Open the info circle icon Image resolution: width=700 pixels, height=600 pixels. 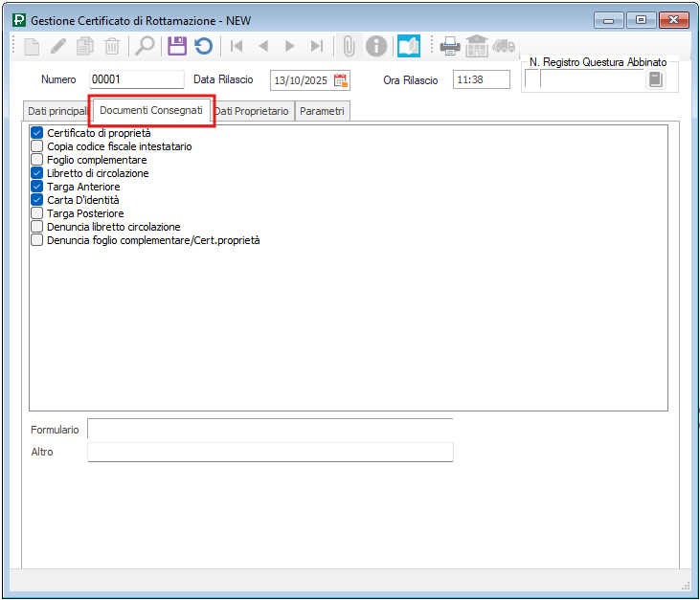377,46
